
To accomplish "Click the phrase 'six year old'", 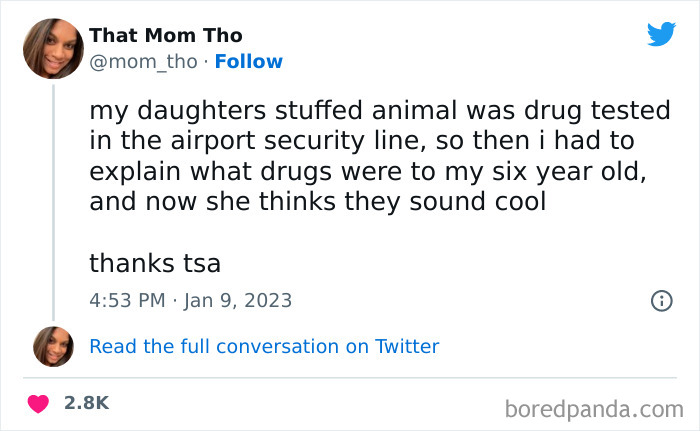I will click(568, 170).
